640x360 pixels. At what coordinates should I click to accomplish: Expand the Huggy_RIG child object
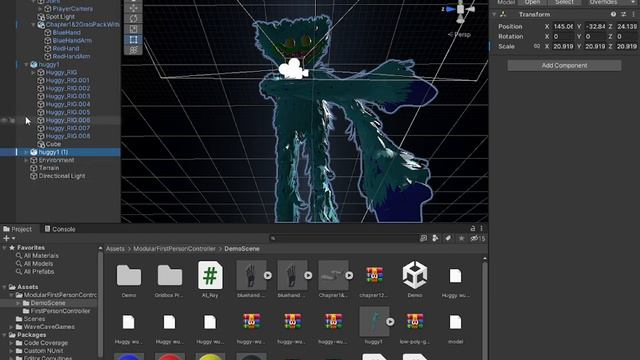[x=33, y=73]
